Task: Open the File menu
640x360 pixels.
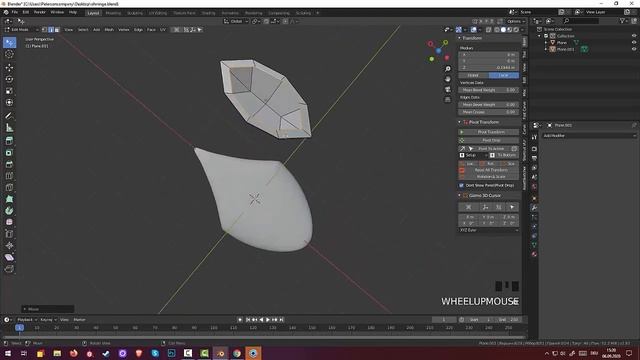Action: 15,12
